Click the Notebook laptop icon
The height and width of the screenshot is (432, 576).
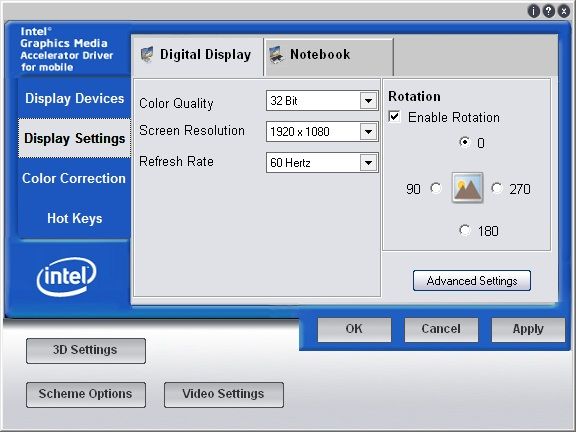click(276, 55)
